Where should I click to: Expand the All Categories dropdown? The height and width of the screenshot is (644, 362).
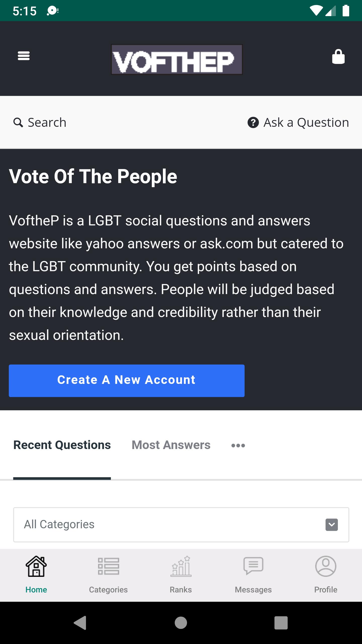181,525
